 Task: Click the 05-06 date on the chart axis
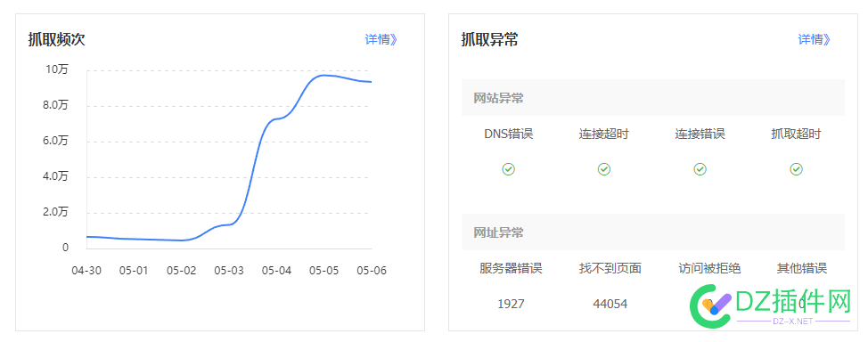[372, 271]
